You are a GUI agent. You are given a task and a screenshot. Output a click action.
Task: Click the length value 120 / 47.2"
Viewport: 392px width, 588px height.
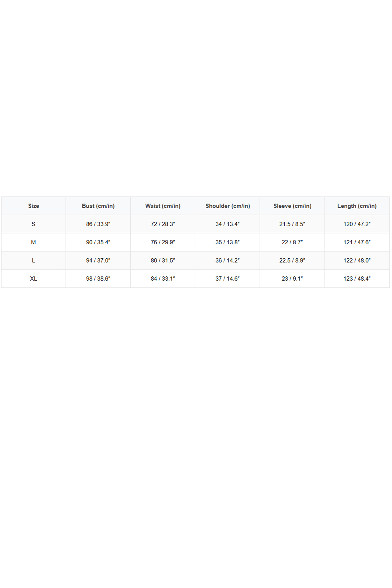click(357, 224)
